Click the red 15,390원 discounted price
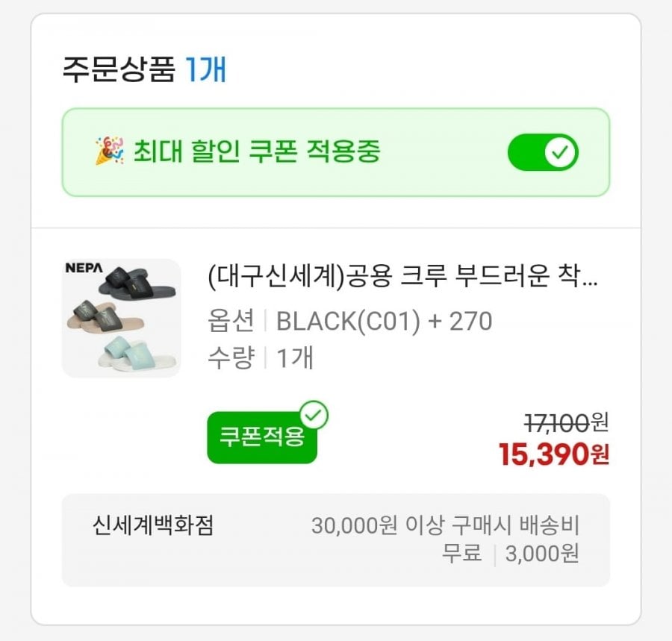Image resolution: width=672 pixels, height=641 pixels. click(x=554, y=454)
